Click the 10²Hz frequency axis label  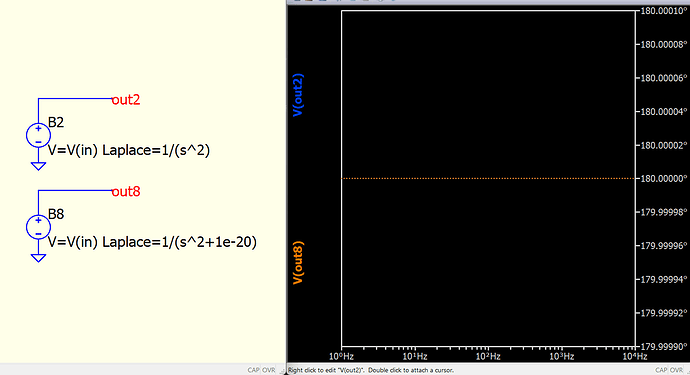click(488, 356)
